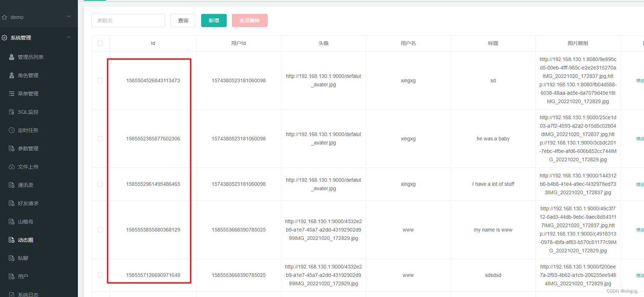Click Id cell 1585553855880368129
The image size is (644, 297).
(153, 230)
